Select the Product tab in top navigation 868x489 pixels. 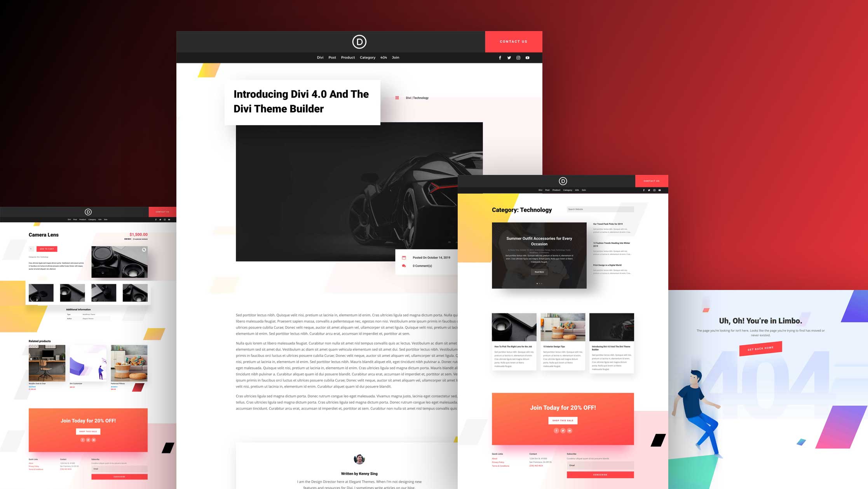(x=347, y=57)
